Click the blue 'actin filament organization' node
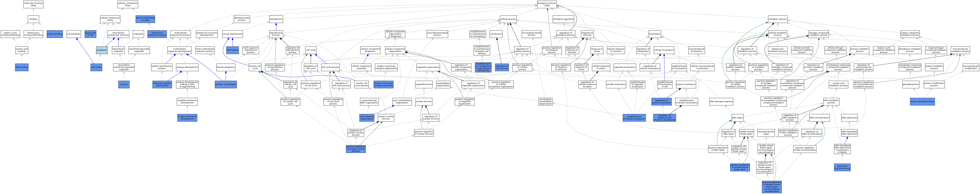Screen dimensions: 980x194 (367, 118)
